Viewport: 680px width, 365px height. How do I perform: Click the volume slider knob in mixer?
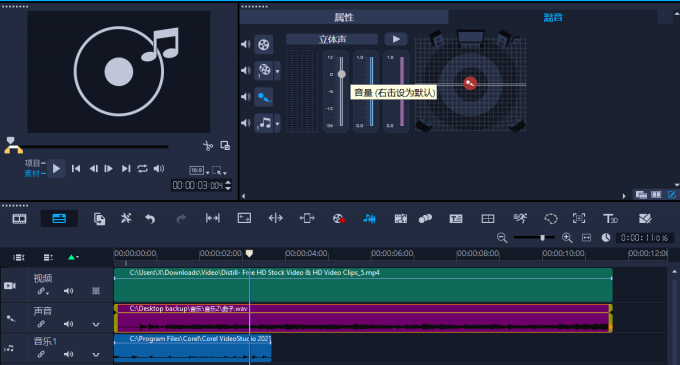(342, 74)
